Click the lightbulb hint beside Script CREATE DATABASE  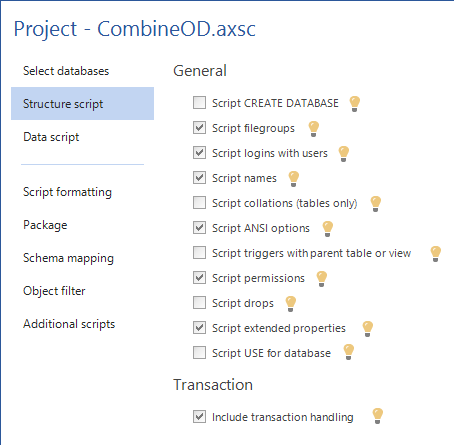(355, 104)
